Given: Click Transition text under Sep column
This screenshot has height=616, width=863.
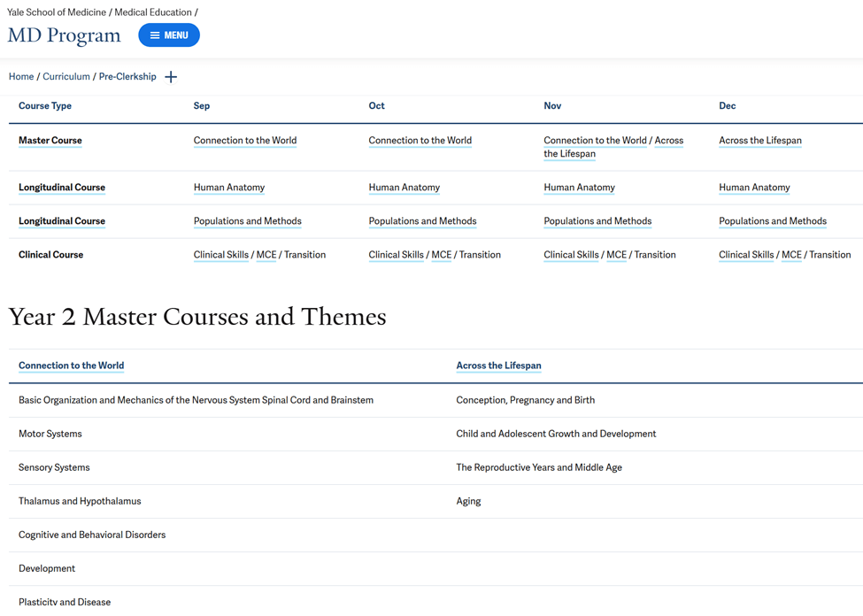Looking at the screenshot, I should coord(304,254).
